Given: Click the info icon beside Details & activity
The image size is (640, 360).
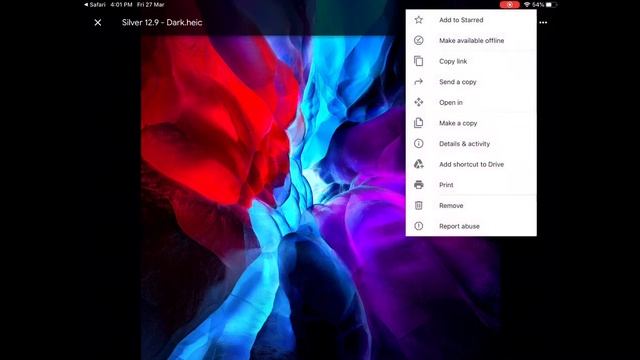Looking at the screenshot, I should point(418,143).
